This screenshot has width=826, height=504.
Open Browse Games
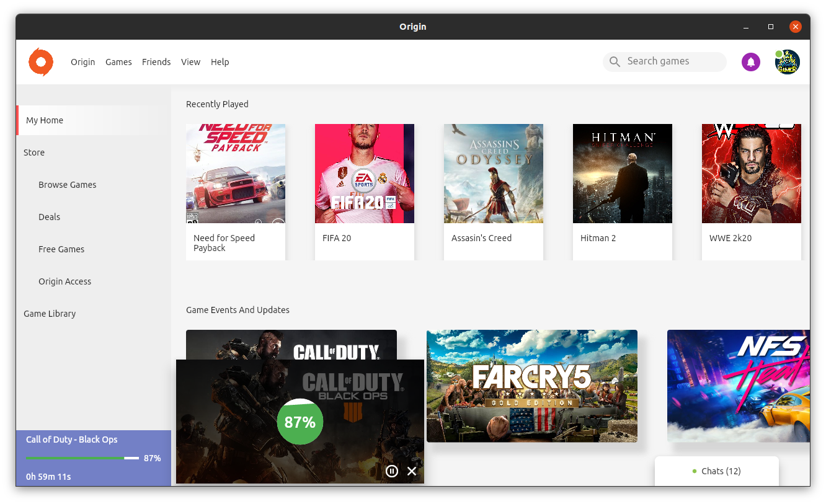click(x=67, y=184)
